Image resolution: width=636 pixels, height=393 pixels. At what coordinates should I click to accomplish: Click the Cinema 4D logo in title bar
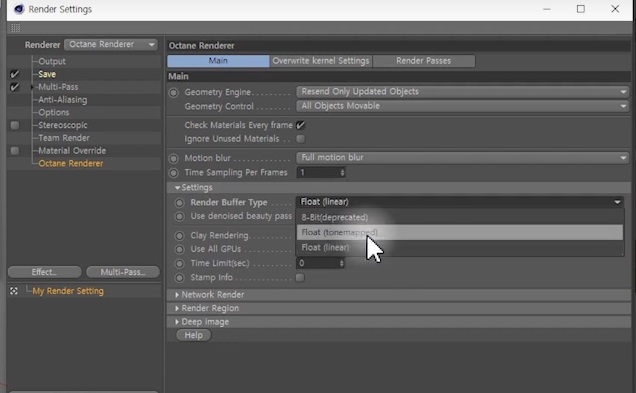coord(19,9)
